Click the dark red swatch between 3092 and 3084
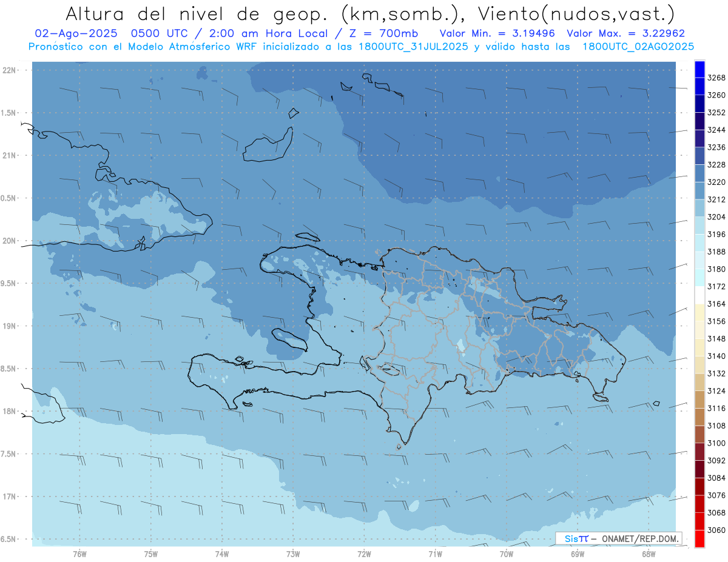The width and height of the screenshot is (728, 562). pyautogui.click(x=699, y=469)
